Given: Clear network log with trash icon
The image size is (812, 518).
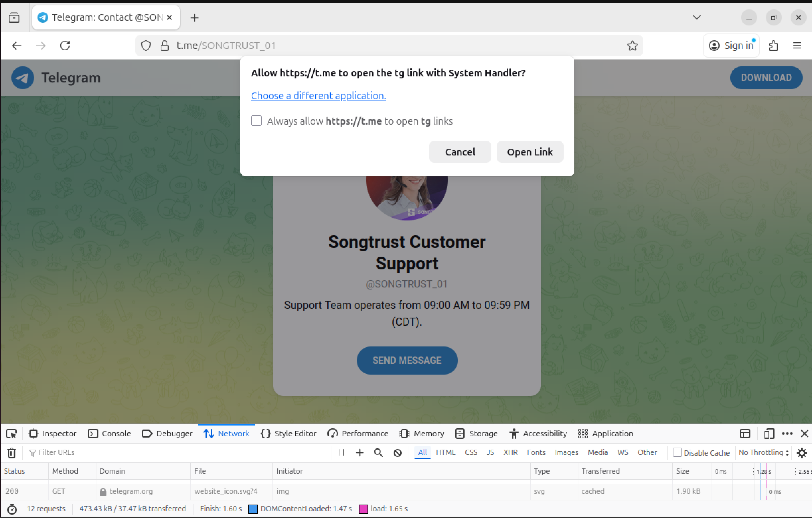Looking at the screenshot, I should point(12,453).
